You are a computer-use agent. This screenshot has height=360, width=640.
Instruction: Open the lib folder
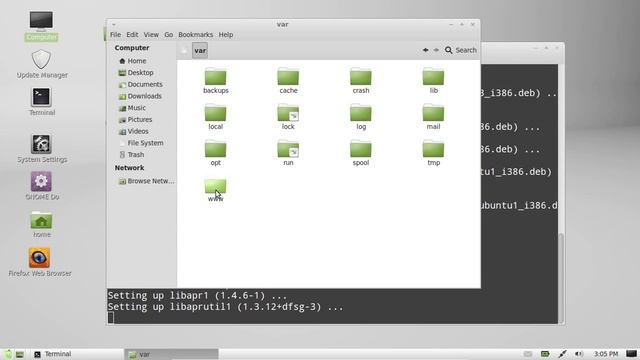pyautogui.click(x=433, y=80)
